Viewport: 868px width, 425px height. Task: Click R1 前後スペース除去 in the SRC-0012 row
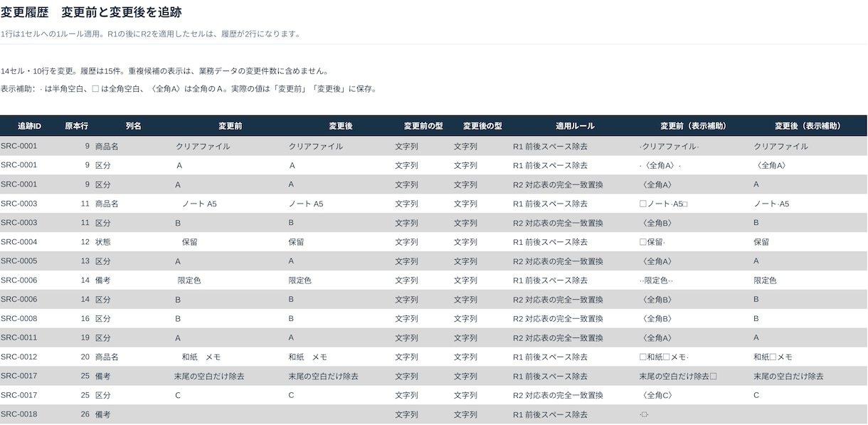(x=550, y=357)
